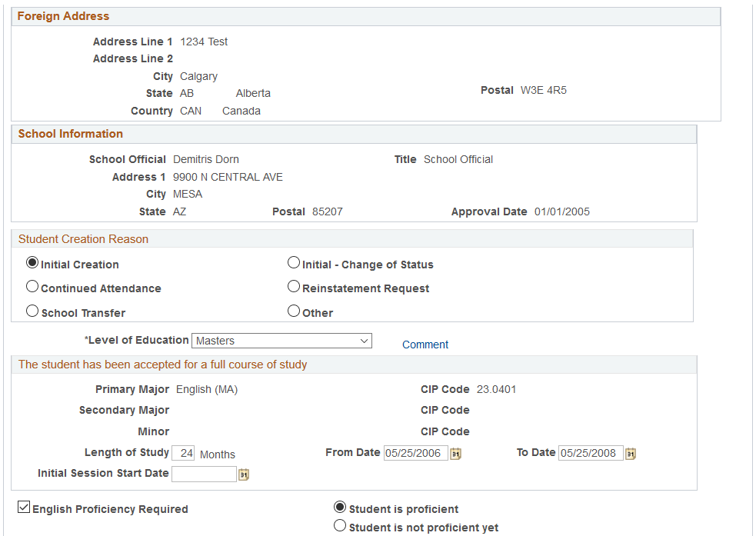The width and height of the screenshot is (756, 536).
Task: Select Initial - Change of Status option
Action: click(294, 263)
